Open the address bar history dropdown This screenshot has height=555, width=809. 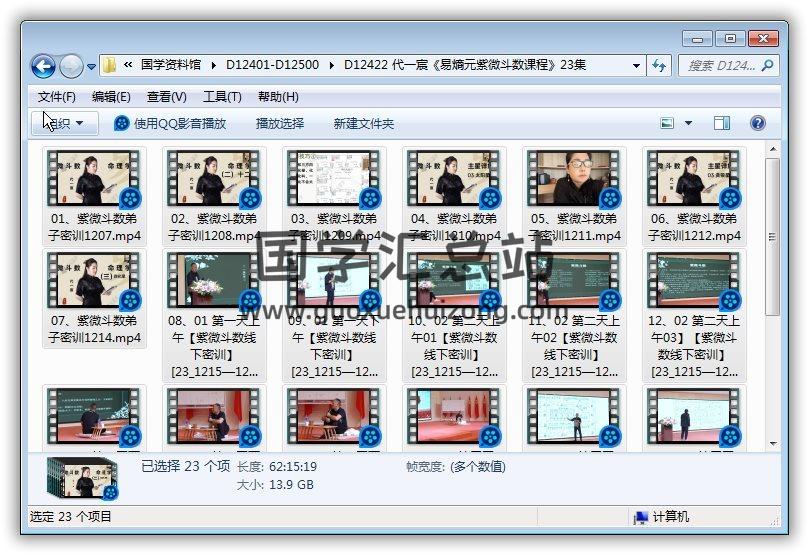(637, 66)
